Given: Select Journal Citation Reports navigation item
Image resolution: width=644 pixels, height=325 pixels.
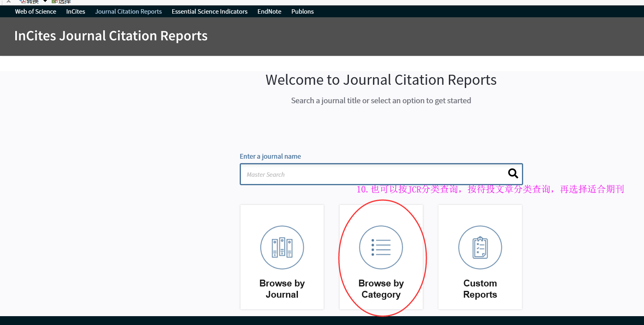Looking at the screenshot, I should click(128, 12).
